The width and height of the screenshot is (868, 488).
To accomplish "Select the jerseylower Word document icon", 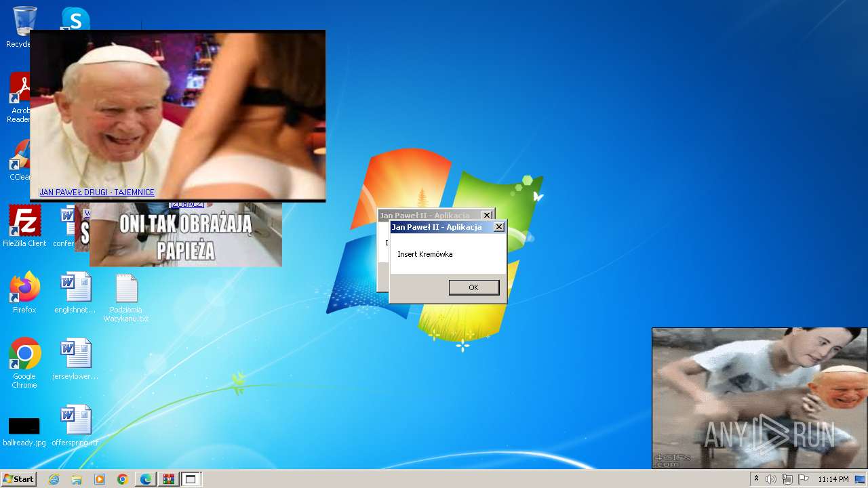I will point(75,359).
